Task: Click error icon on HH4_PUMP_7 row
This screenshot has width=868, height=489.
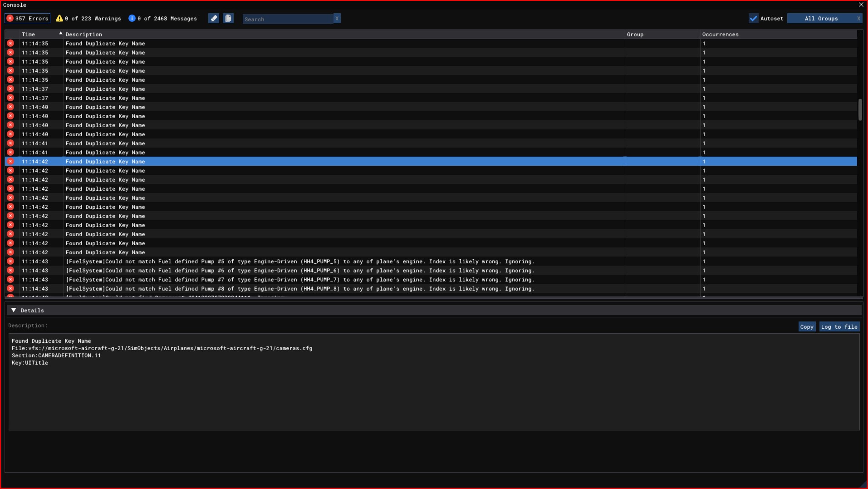Action: 10,280
